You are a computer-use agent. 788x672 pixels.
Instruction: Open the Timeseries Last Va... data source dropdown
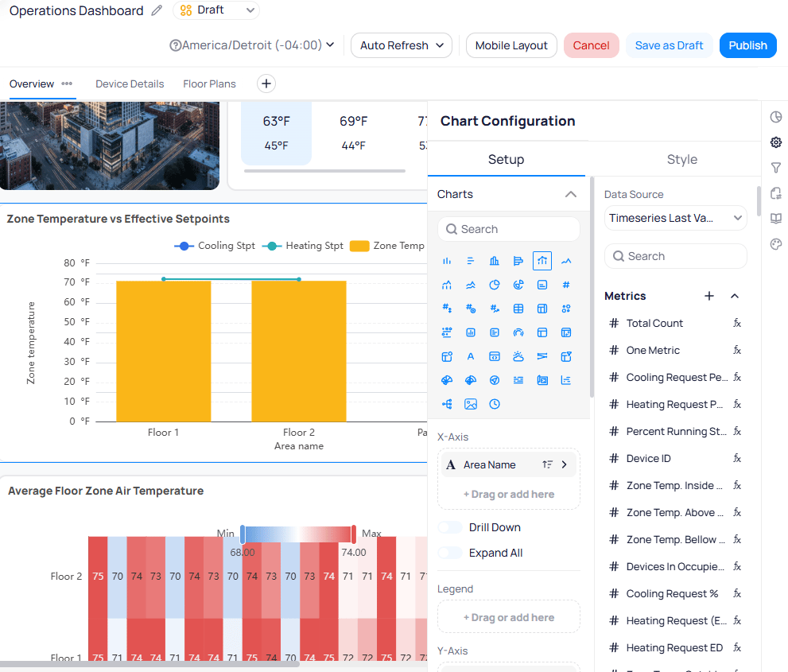(x=675, y=218)
